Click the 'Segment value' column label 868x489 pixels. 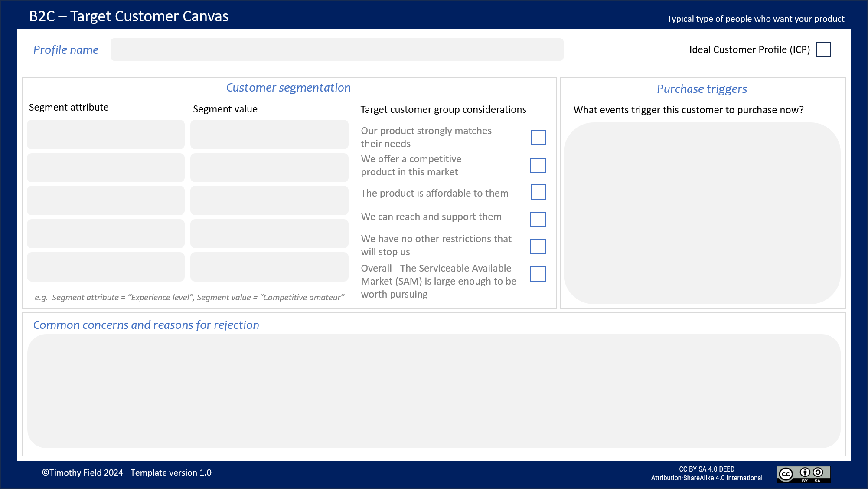tap(225, 109)
